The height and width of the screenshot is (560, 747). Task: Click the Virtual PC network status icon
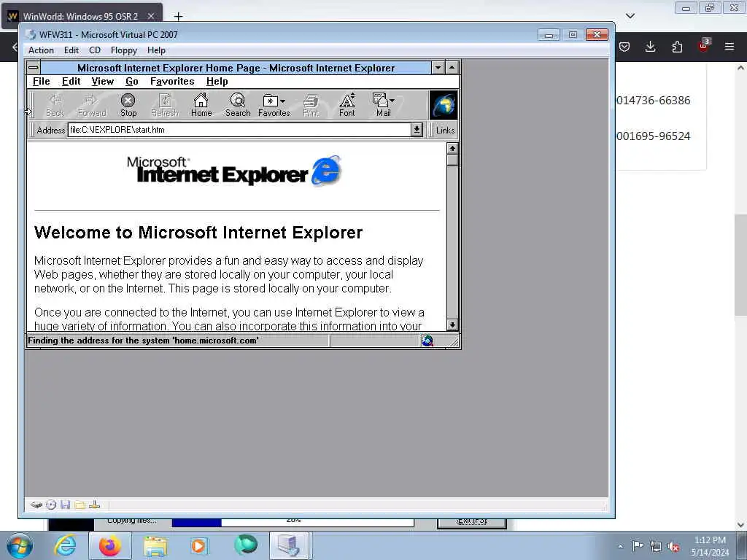(94, 505)
